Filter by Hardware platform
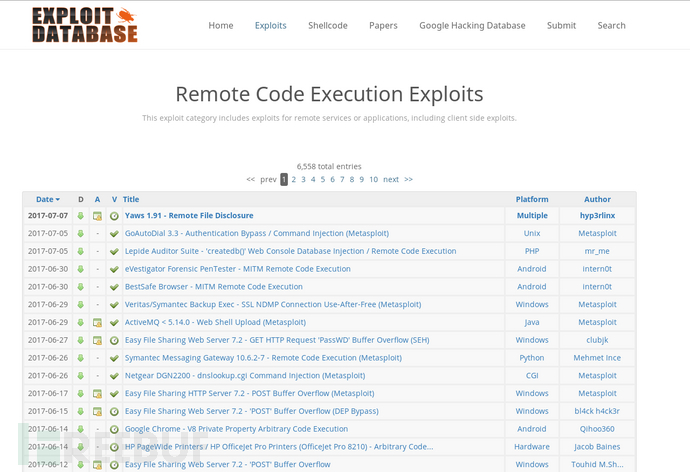690x472 pixels. [x=532, y=447]
